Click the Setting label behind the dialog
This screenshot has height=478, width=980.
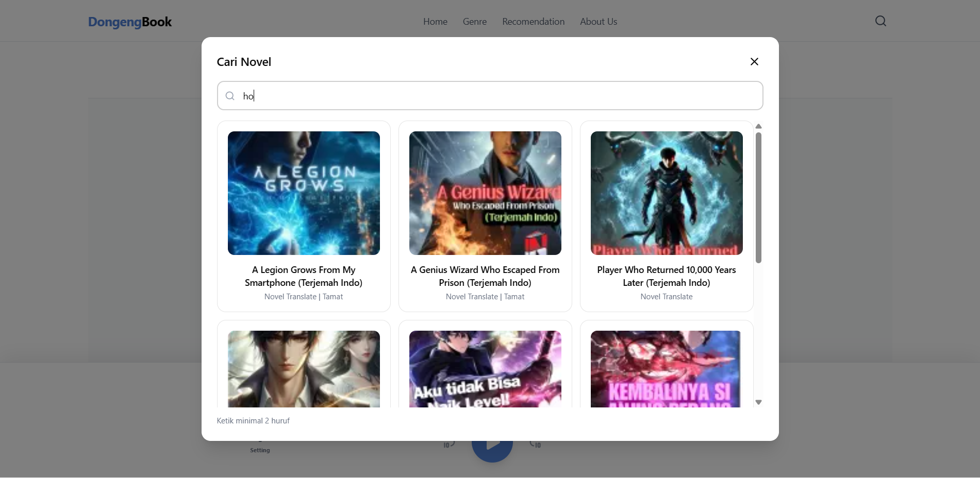[x=260, y=450]
